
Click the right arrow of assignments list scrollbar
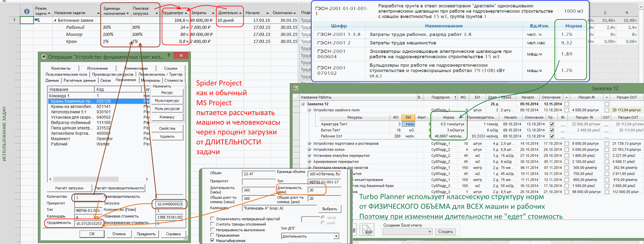coord(147,179)
